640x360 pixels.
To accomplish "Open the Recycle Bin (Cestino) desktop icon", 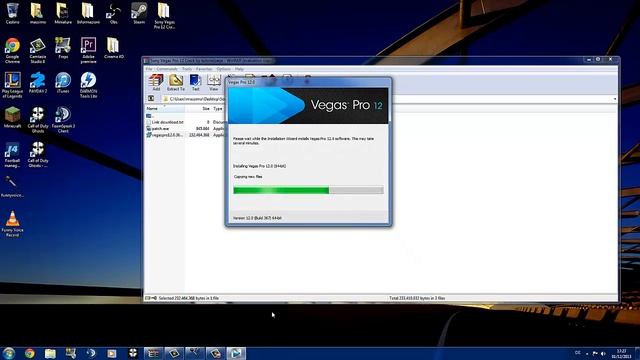I will coord(12,13).
